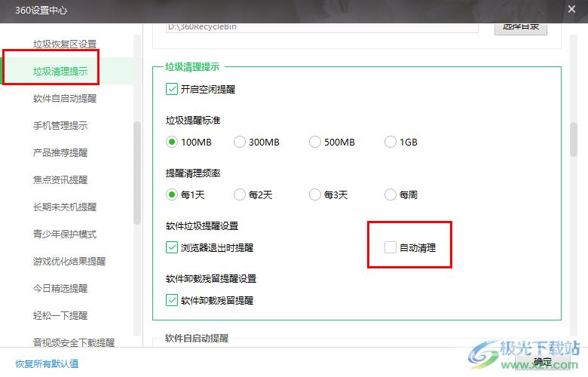The width and height of the screenshot is (588, 377).
Task: Go to 软件自启动提醒 section
Action: [x=65, y=98]
